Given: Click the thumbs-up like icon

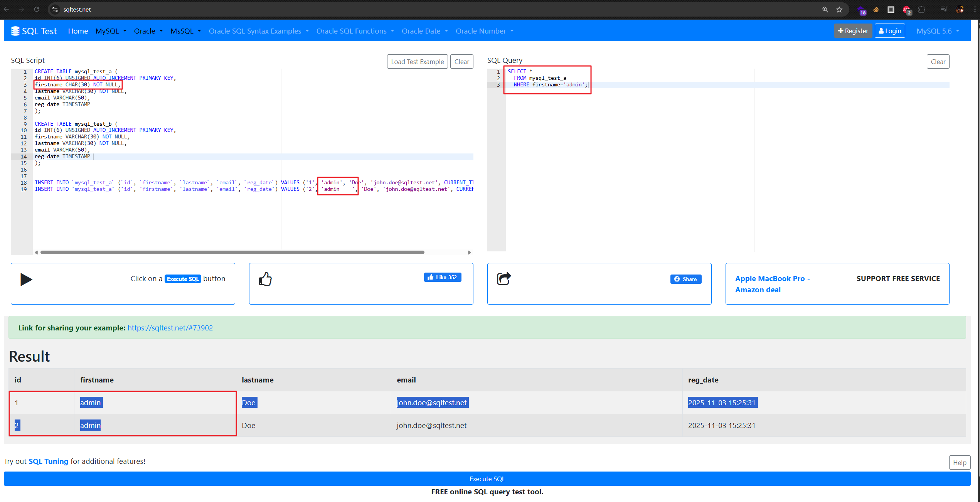Looking at the screenshot, I should tap(265, 279).
